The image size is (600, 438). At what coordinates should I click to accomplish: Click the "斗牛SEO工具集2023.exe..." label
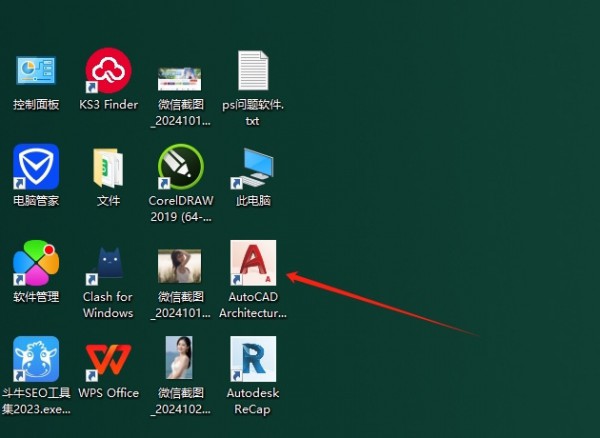pyautogui.click(x=36, y=401)
